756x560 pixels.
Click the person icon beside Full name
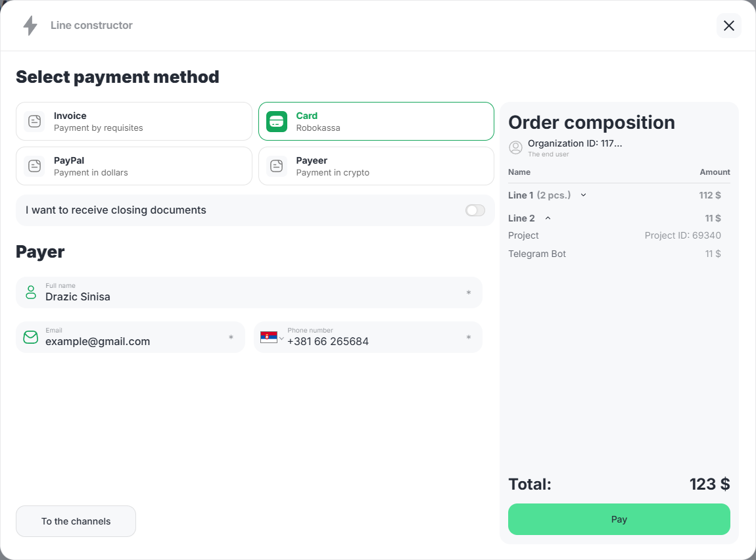pos(31,292)
